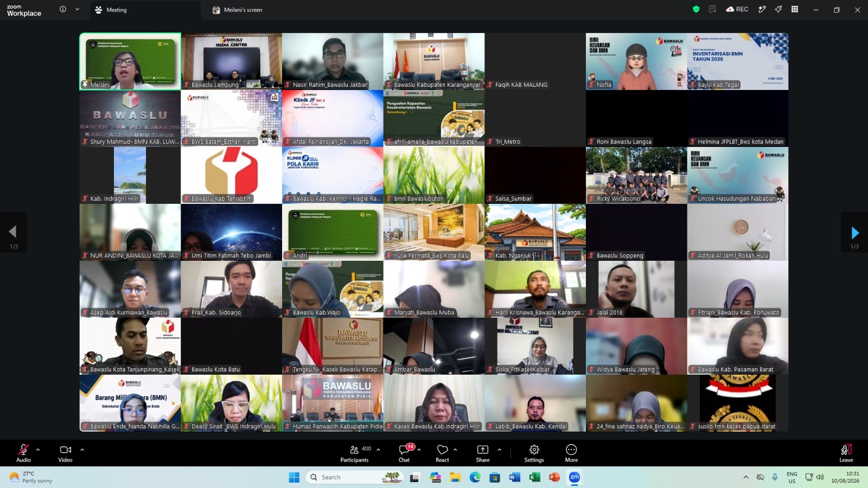Turn on the camera using Video
868x488 pixels.
65,453
